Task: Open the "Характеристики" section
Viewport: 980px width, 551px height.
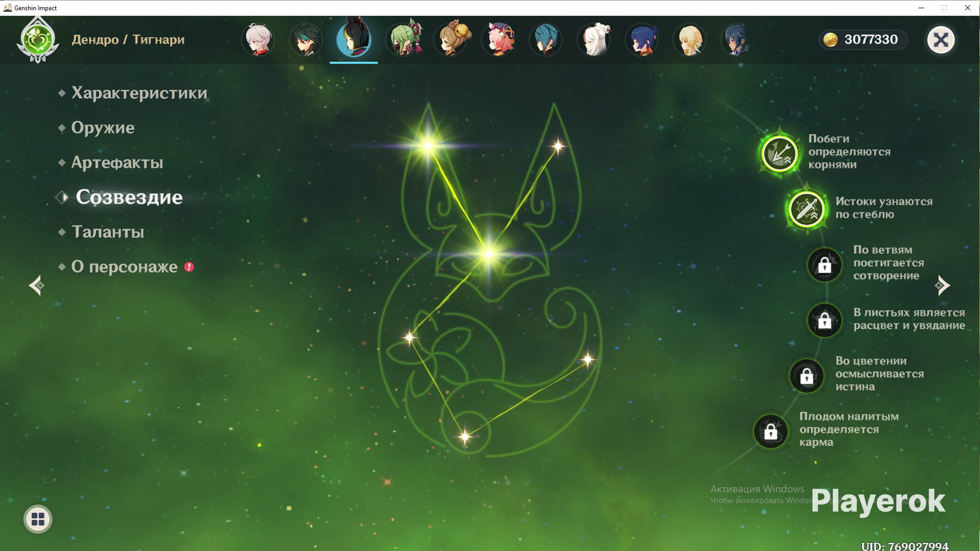Action: 139,93
